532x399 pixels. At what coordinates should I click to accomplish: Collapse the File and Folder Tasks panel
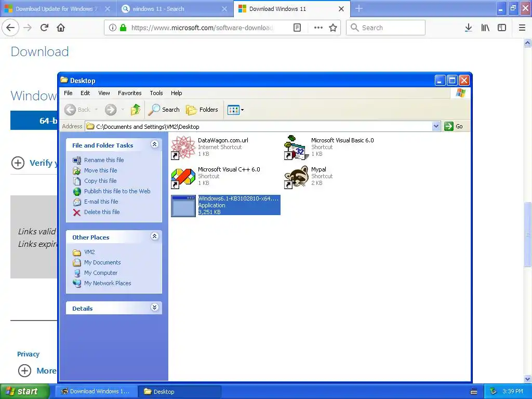[154, 144]
